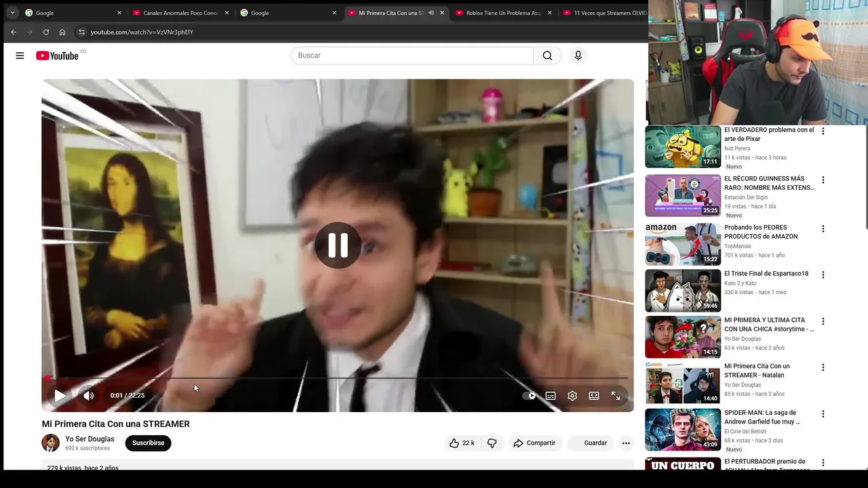Image resolution: width=868 pixels, height=488 pixels.
Task: Open the Yo Ser Douglas channel name
Action: 90,439
